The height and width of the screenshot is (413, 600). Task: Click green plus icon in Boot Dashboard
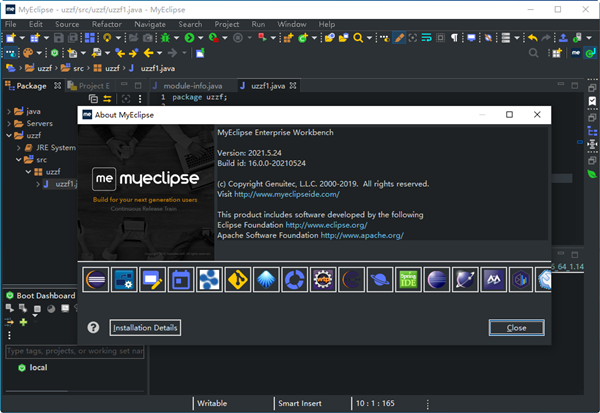(23, 322)
